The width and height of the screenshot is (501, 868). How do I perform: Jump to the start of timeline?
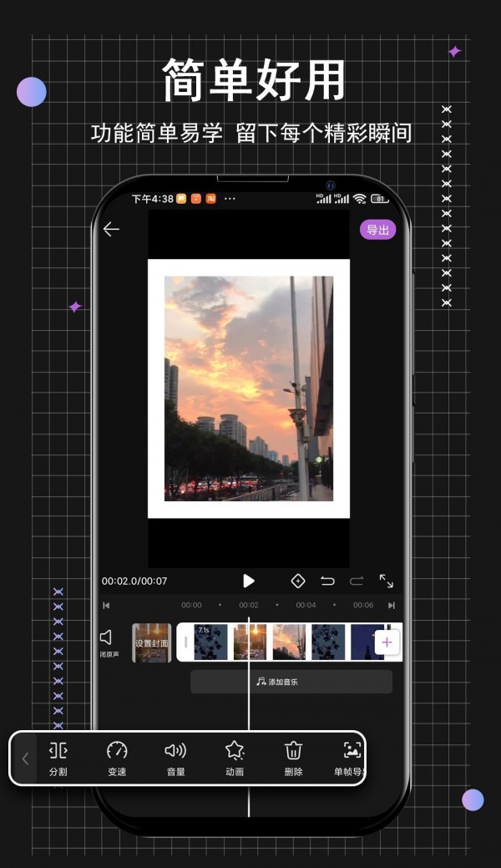106,605
